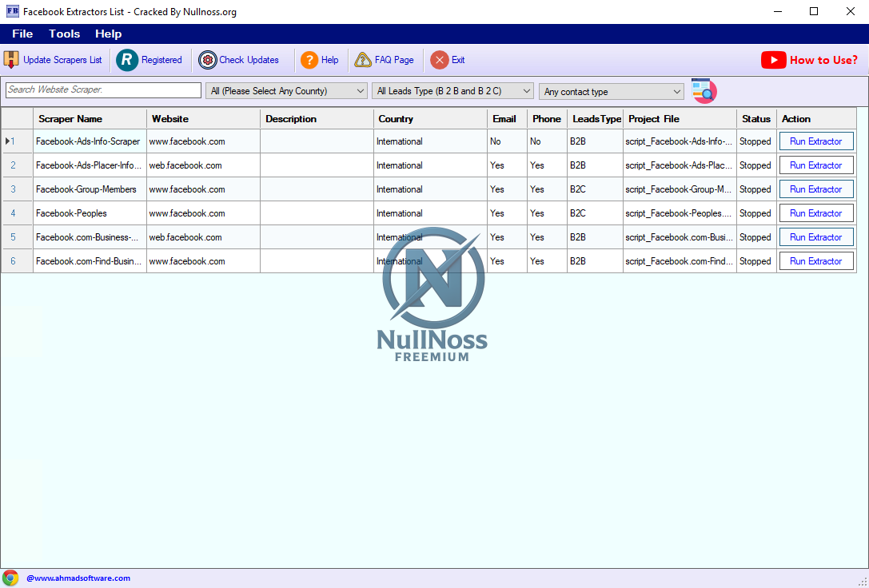Open the country filter dropdown
The image size is (869, 588).
tap(359, 90)
